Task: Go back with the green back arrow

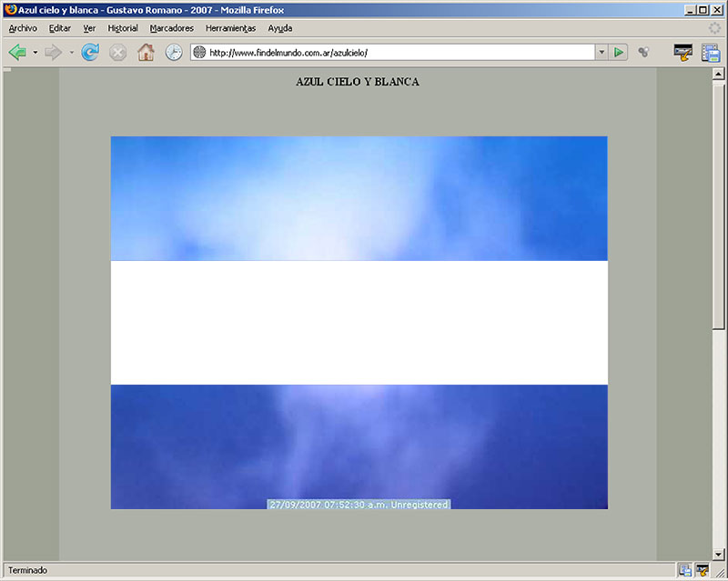Action: point(17,53)
